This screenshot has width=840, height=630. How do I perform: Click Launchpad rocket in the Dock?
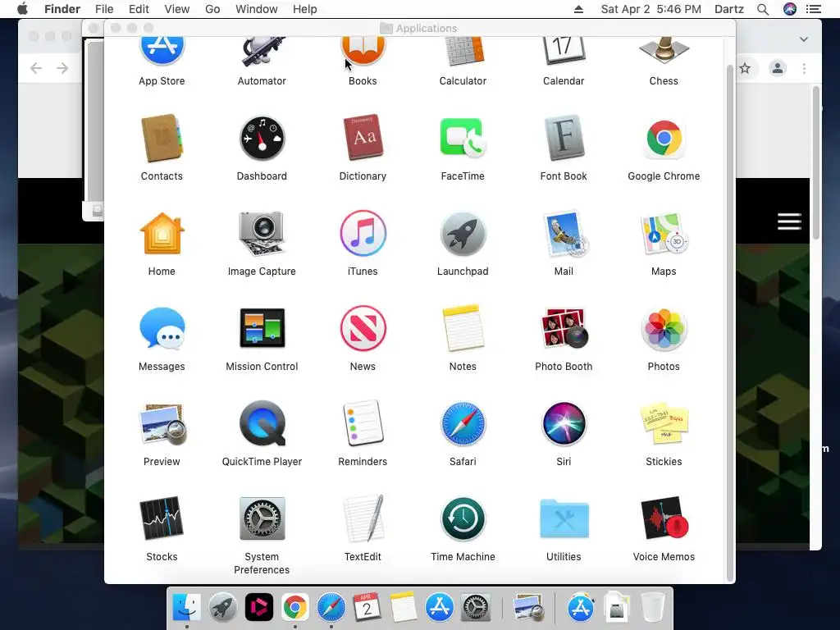click(x=223, y=608)
